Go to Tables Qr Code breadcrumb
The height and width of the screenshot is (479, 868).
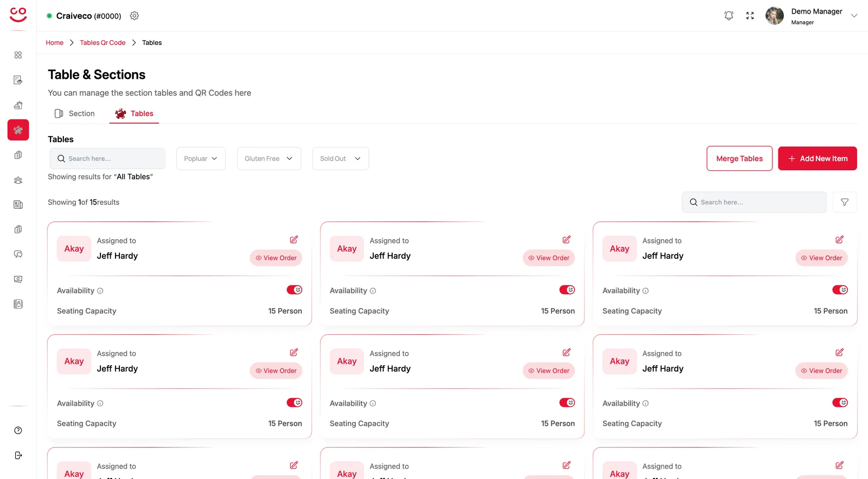(103, 43)
